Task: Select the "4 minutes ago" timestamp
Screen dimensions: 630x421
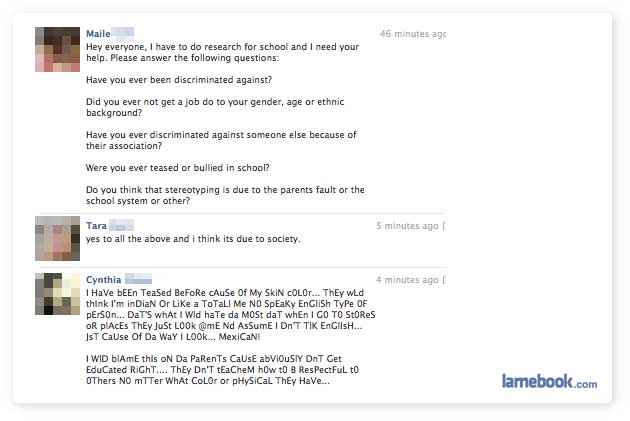Action: pyautogui.click(x=407, y=279)
